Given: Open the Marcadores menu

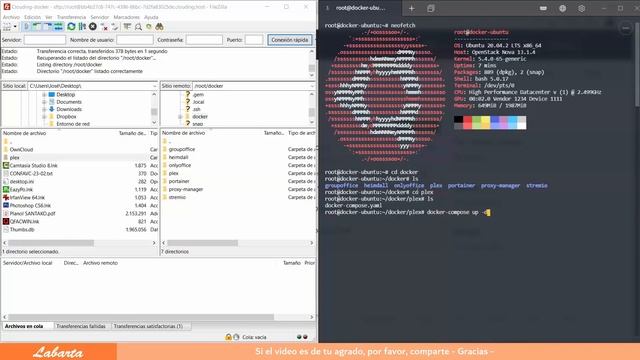Looking at the screenshot, I should coord(127,17).
